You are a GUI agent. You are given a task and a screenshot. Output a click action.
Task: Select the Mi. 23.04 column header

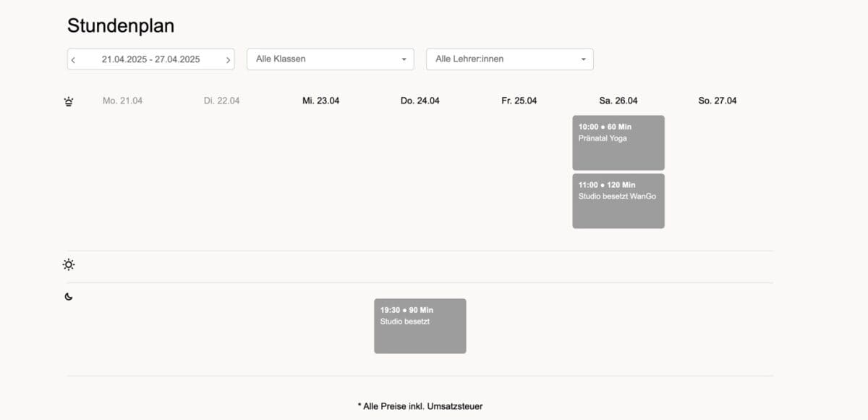[320, 101]
